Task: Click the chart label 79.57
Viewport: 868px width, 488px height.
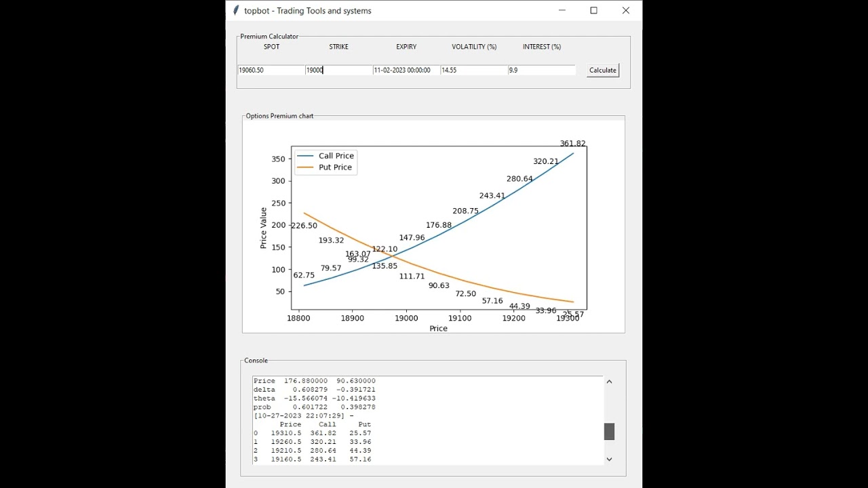Action: 331,268
